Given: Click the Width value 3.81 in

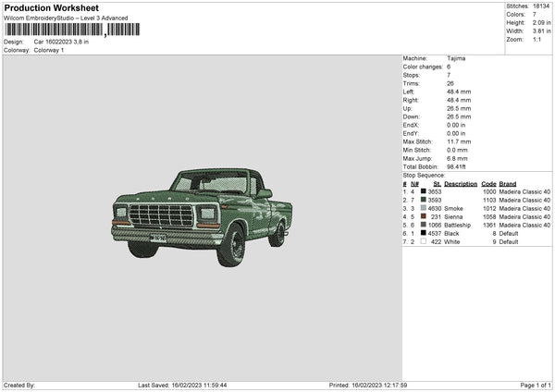Looking at the screenshot, I should pyautogui.click(x=542, y=31).
